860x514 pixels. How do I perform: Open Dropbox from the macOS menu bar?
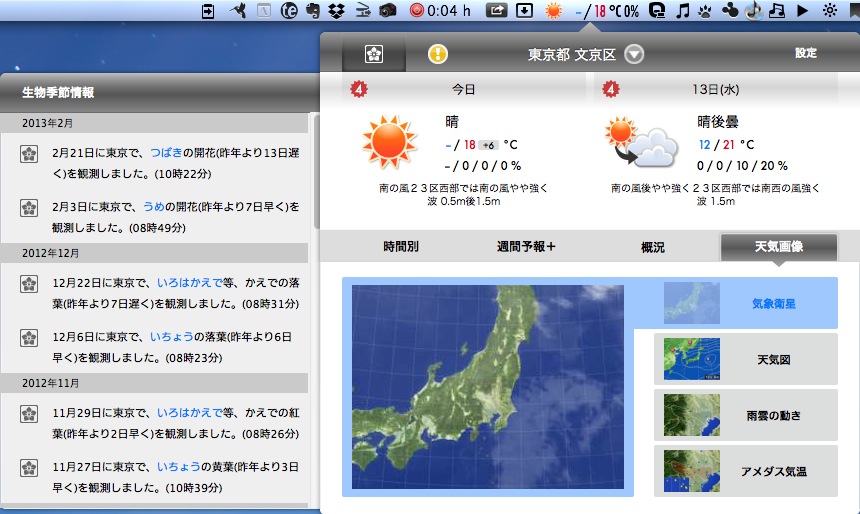click(x=337, y=11)
